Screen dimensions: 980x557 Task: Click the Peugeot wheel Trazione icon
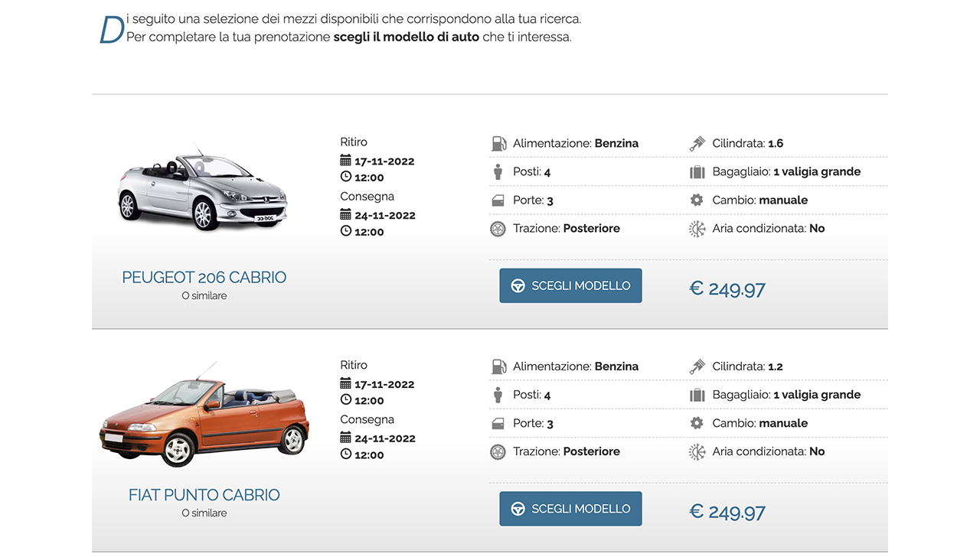(x=498, y=229)
